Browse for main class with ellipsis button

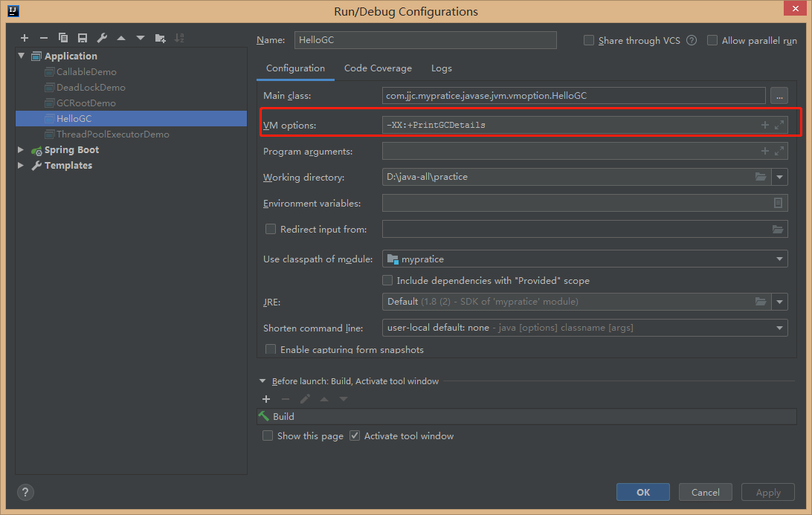[779, 95]
